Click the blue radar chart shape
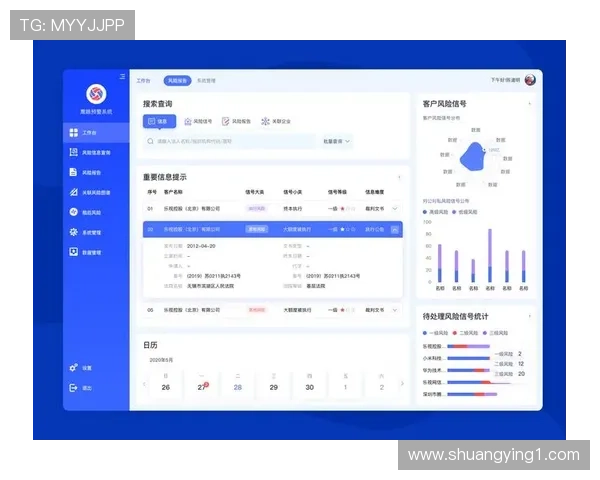 tap(473, 157)
